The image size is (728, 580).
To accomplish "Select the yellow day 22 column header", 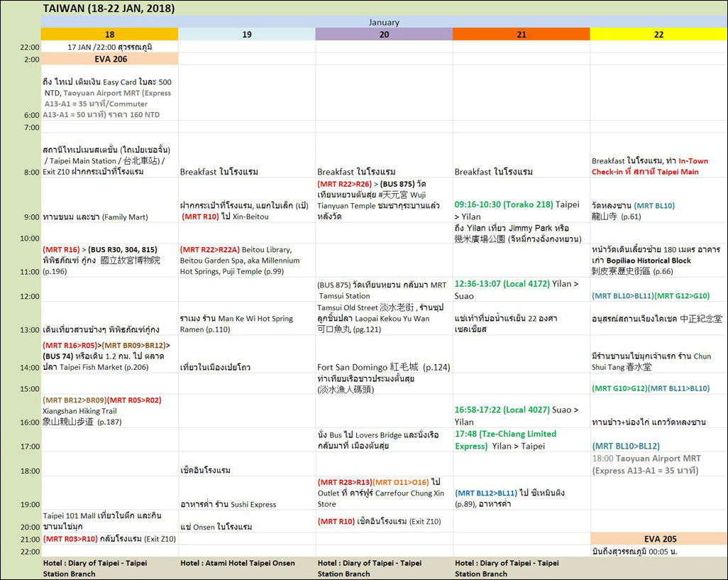I will pyautogui.click(x=658, y=34).
